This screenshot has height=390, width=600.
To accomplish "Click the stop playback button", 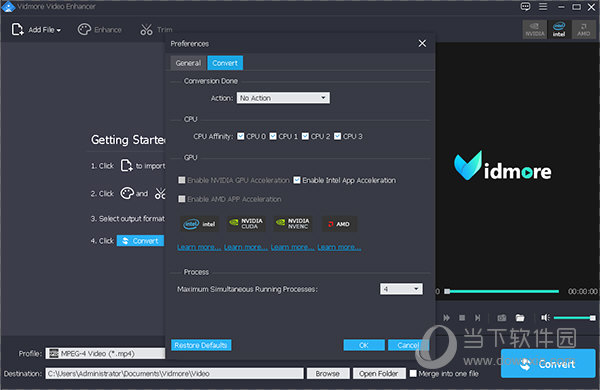I will [462, 318].
